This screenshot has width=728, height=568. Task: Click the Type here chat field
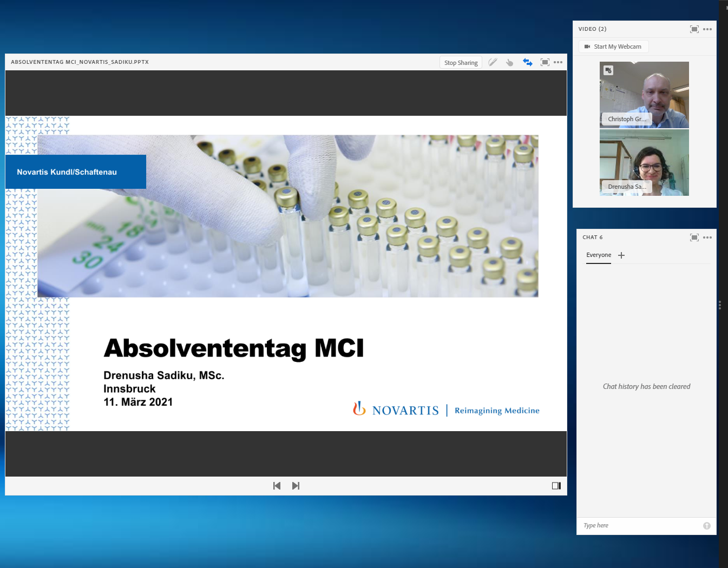coord(641,526)
